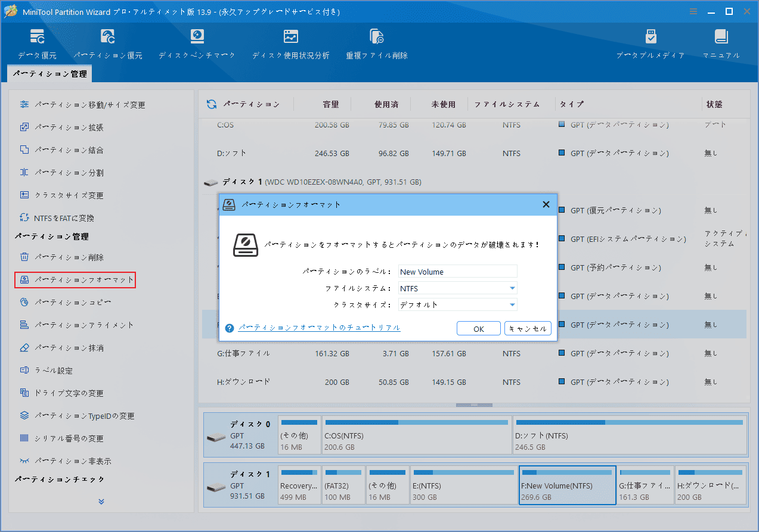Select F:New Volume(NTFS) block in disk map
The height and width of the screenshot is (532, 759).
click(x=568, y=485)
